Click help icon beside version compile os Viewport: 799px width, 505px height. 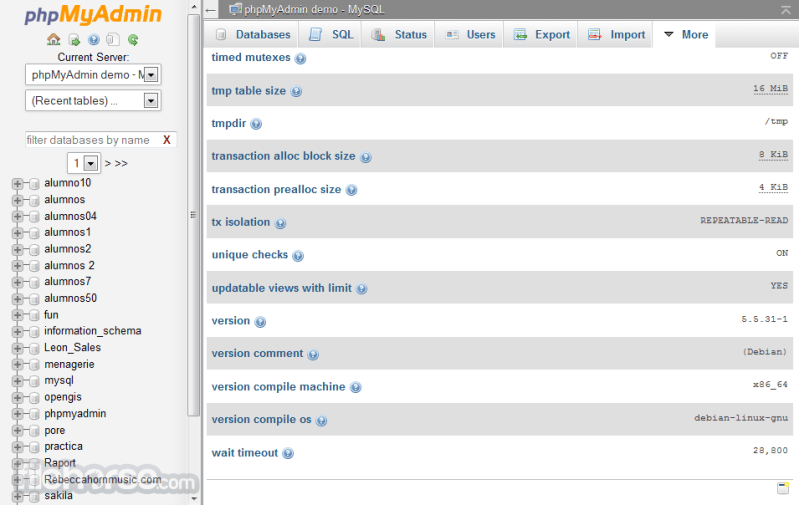pyautogui.click(x=321, y=420)
